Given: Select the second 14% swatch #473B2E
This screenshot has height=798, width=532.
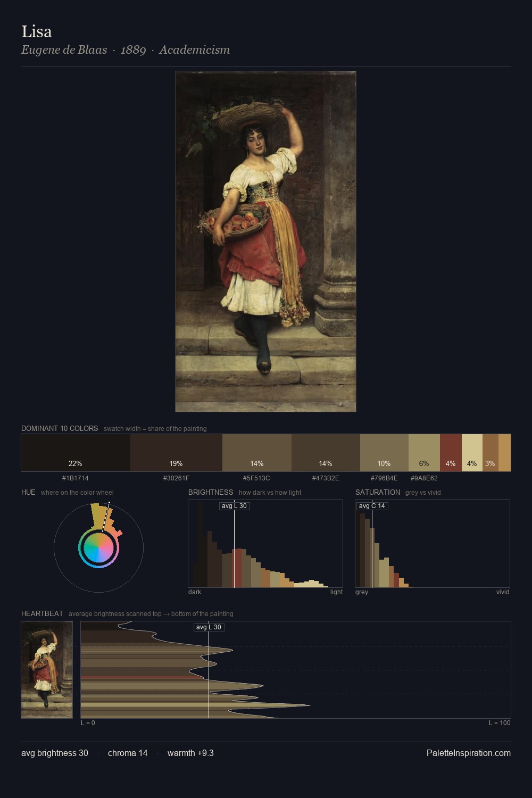Looking at the screenshot, I should coord(326,453).
